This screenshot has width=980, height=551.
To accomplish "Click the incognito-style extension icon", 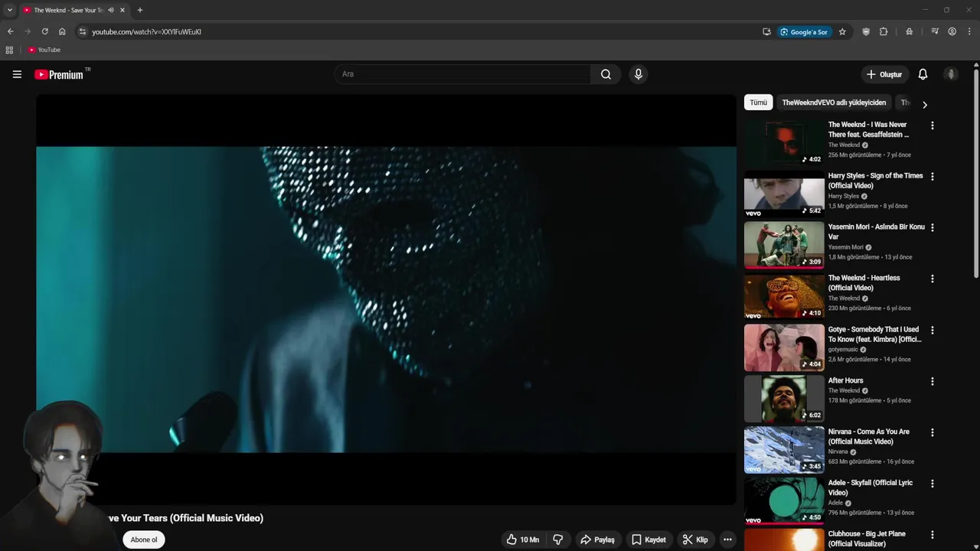I will [909, 31].
